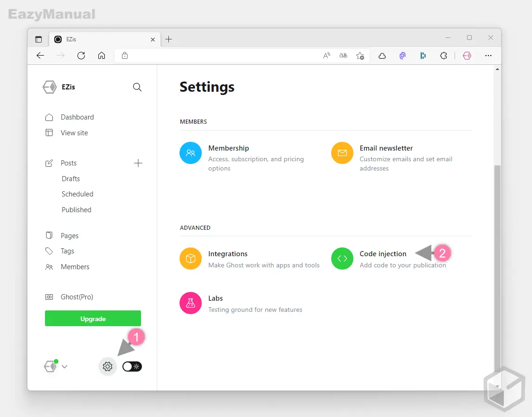The image size is (532, 417).
Task: Go to browser home page
Action: point(102,56)
